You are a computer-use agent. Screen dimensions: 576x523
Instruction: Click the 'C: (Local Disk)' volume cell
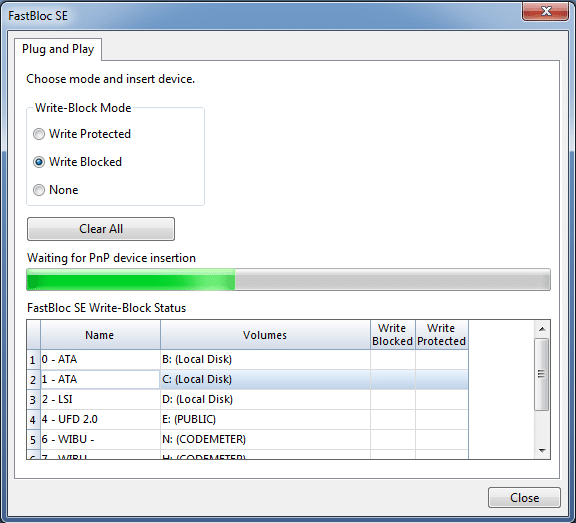click(265, 379)
